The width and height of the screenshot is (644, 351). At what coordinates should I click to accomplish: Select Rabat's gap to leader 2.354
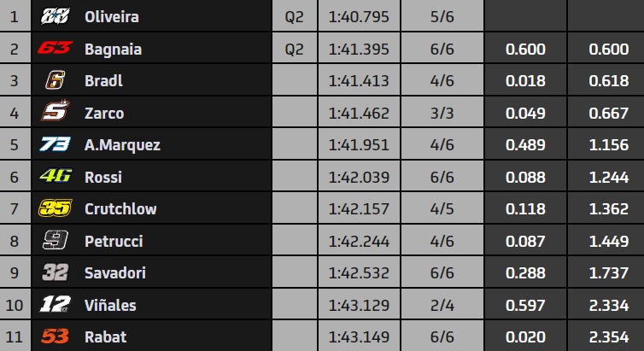coord(609,337)
